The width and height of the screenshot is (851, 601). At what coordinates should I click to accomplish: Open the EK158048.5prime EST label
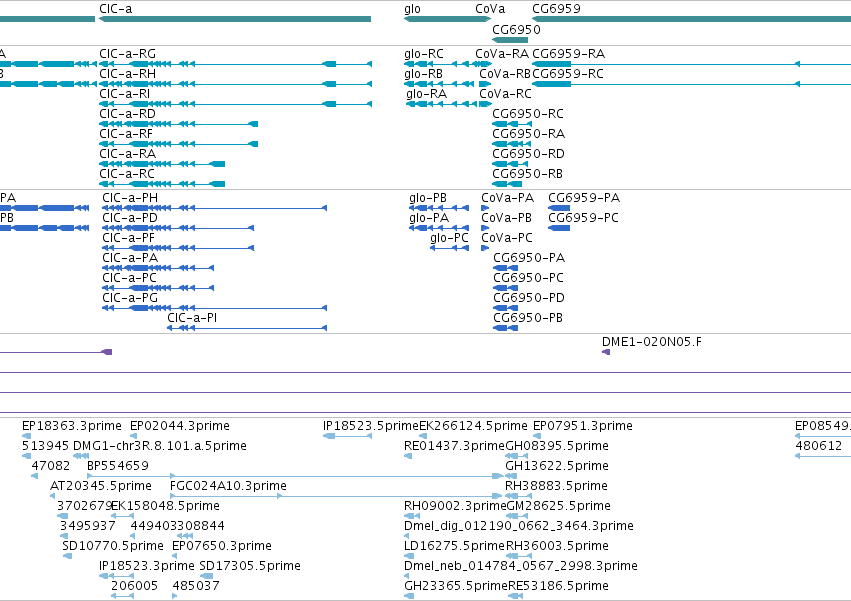coord(166,507)
